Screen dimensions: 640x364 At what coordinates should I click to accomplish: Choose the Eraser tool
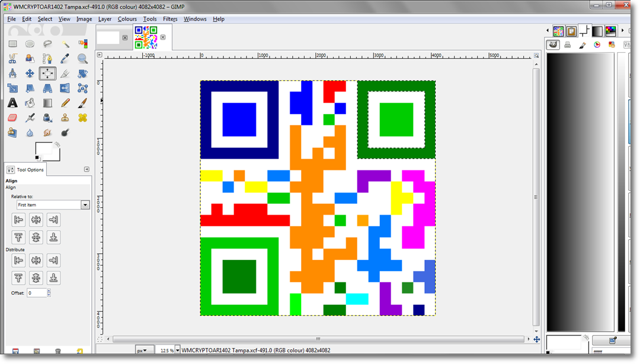click(x=12, y=118)
